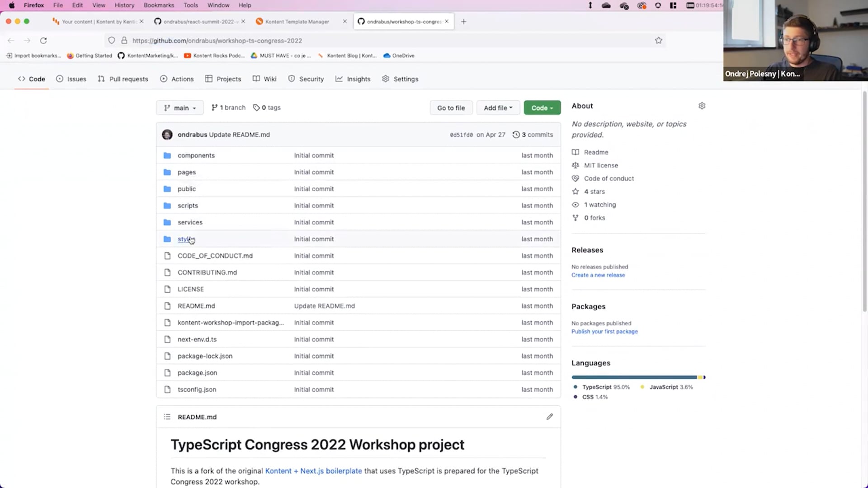
Task: Open a new tab with plus icon
Action: pos(463,21)
